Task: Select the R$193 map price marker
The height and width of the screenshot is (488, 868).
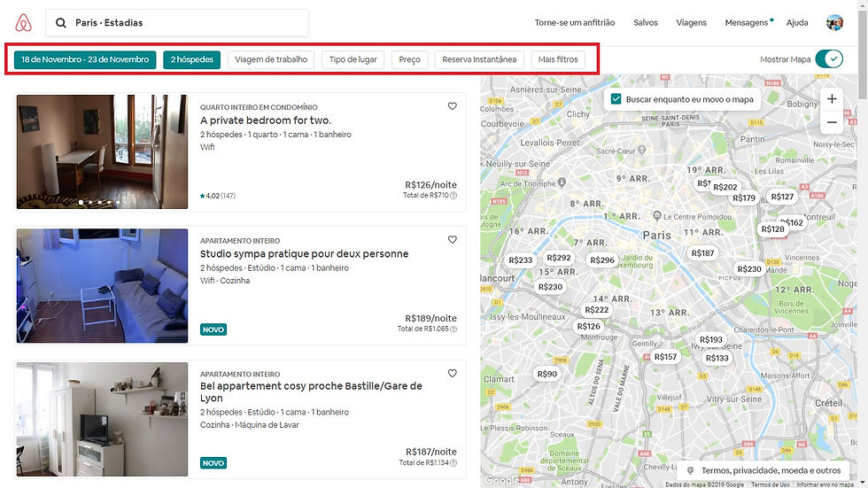Action: tap(711, 339)
